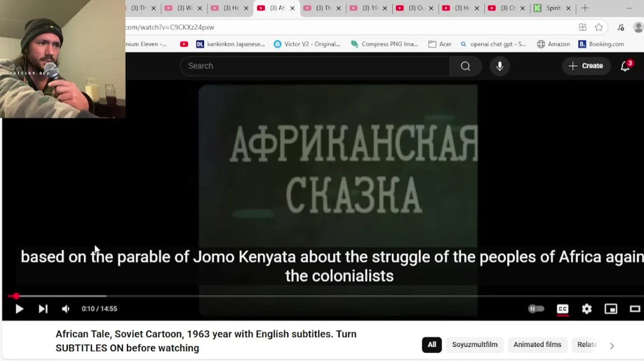Switch to the '(3) He' browser tab
The width and height of the screenshot is (644, 361).
(230, 8)
